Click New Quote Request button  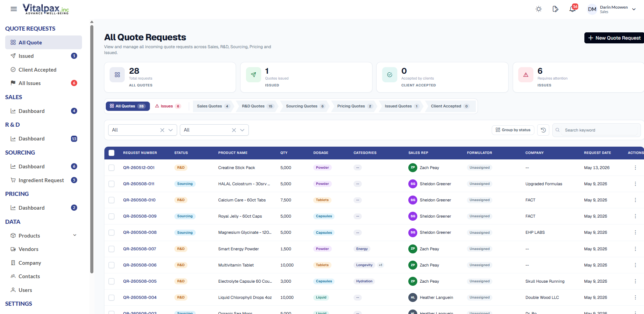click(x=614, y=38)
